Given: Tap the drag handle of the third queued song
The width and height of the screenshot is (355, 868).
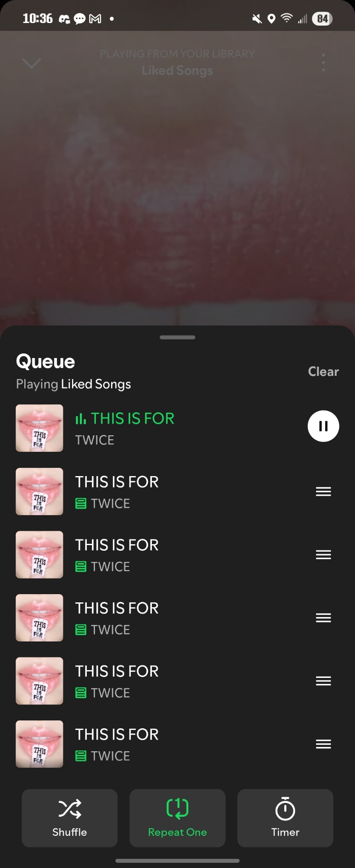Looking at the screenshot, I should click(x=323, y=618).
